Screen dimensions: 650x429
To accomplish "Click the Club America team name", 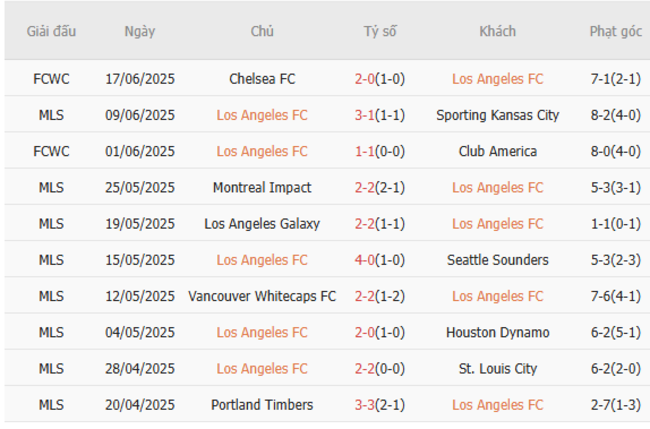I will (497, 151).
